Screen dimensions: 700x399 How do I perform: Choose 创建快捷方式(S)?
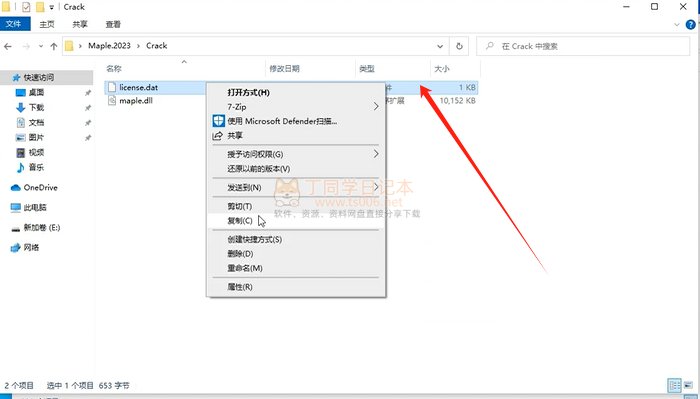(296, 239)
